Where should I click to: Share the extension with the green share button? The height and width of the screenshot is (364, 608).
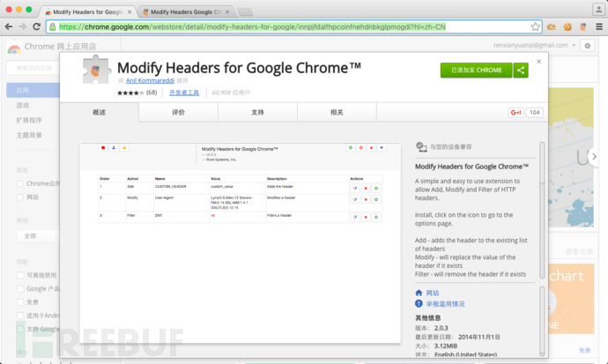[x=521, y=71]
